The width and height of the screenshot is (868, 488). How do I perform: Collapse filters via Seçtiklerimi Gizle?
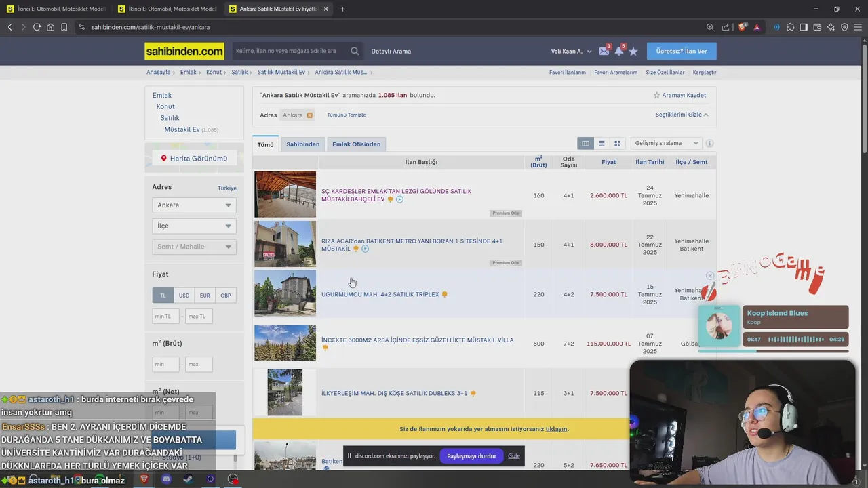click(x=682, y=115)
